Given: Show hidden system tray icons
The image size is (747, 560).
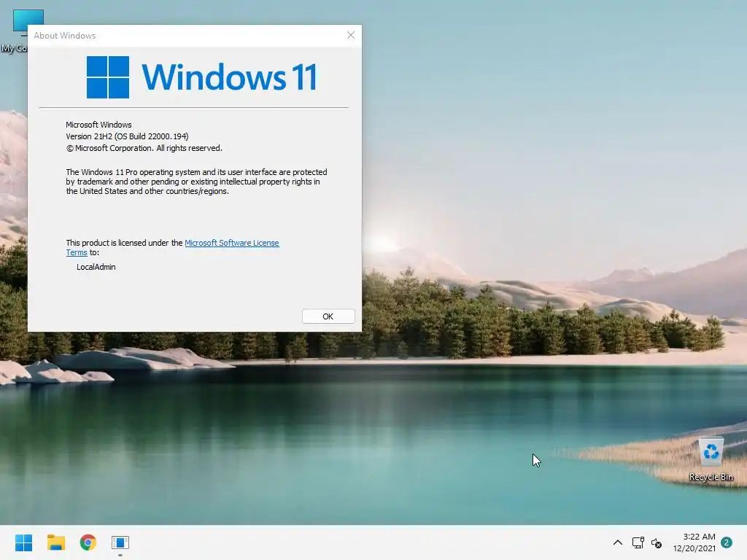Looking at the screenshot, I should coord(617,542).
